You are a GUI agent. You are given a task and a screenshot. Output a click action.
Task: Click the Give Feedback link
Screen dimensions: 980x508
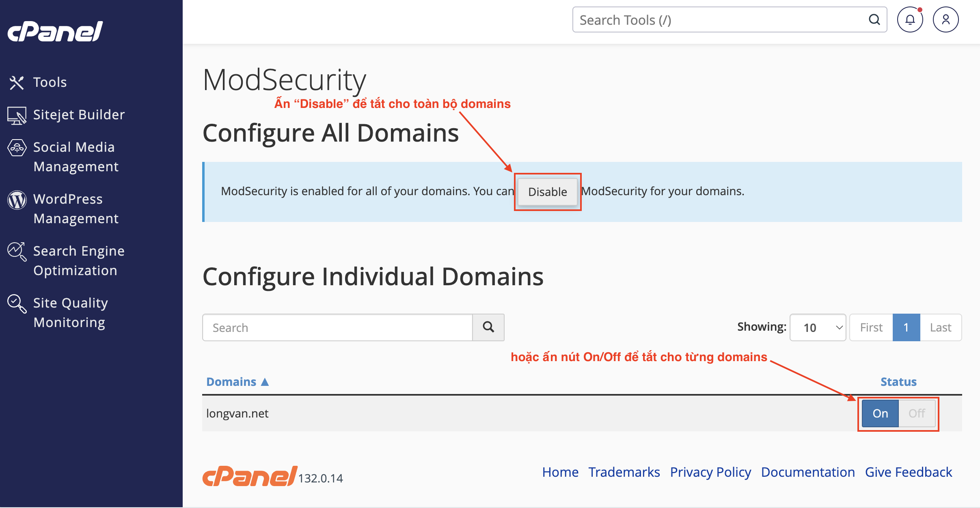909,472
